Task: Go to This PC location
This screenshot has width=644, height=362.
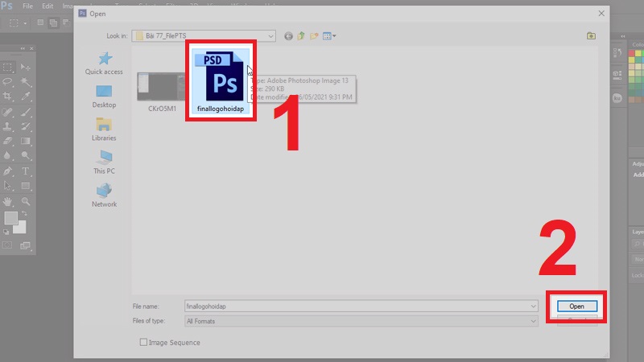Action: (x=104, y=162)
